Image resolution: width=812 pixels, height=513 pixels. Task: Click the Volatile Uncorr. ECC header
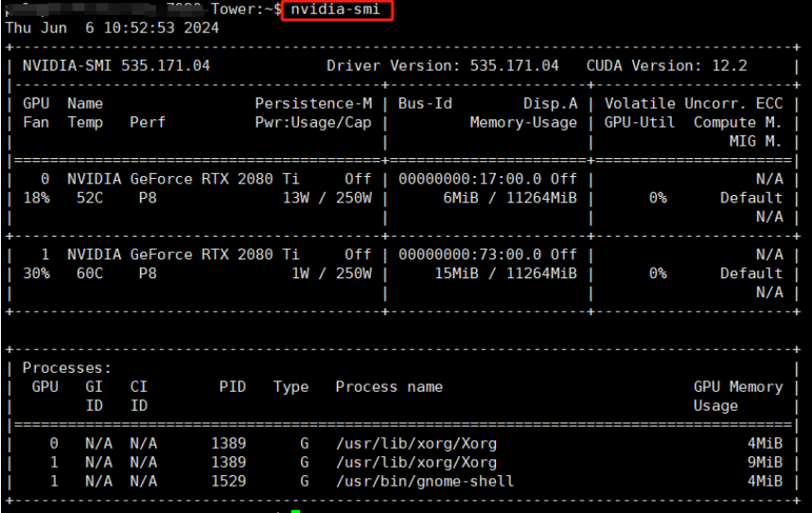694,103
